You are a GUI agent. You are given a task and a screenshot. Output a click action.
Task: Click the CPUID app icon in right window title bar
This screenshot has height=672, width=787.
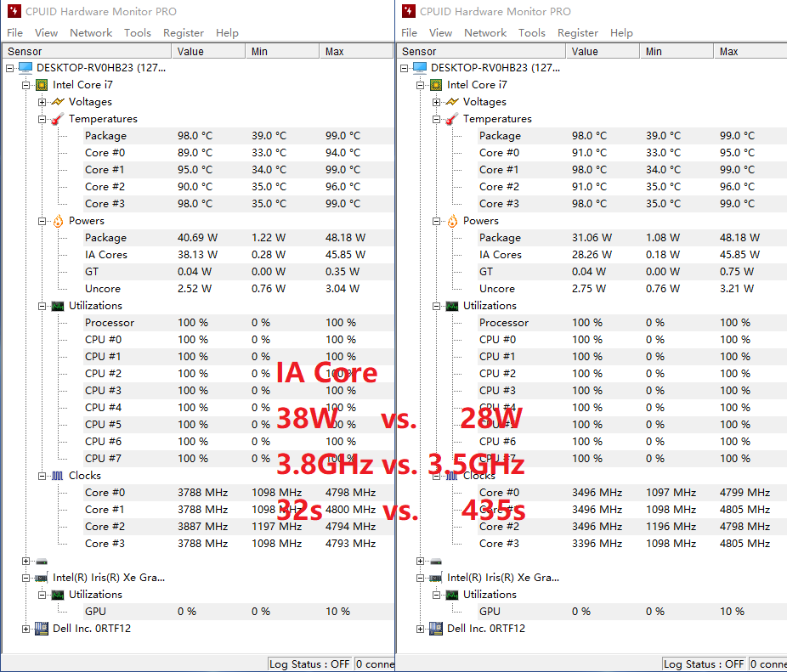(409, 11)
